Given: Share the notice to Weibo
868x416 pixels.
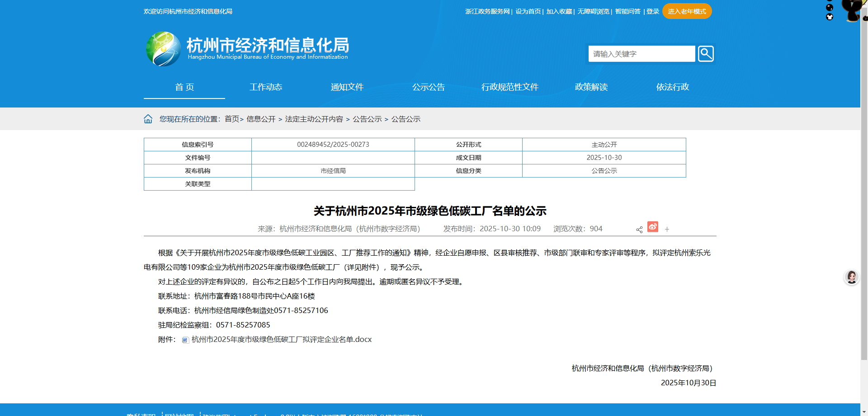Looking at the screenshot, I should click(x=652, y=227).
